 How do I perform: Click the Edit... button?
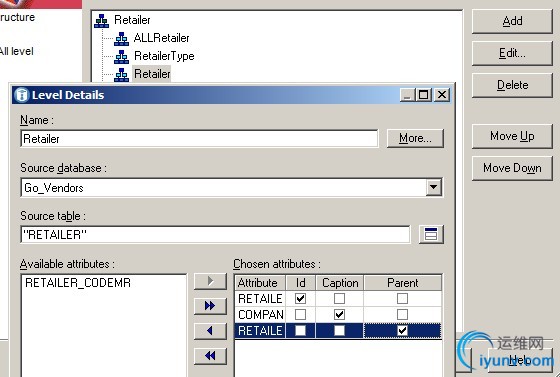[x=512, y=53]
